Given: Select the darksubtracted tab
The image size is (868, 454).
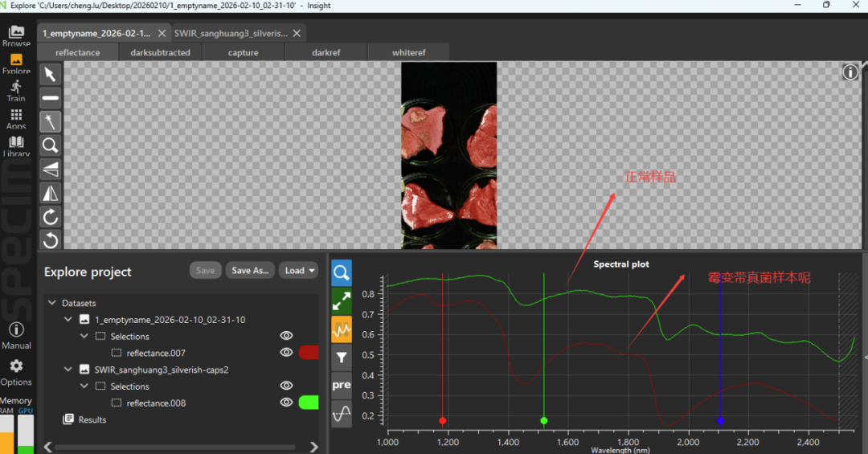Looking at the screenshot, I should [160, 52].
